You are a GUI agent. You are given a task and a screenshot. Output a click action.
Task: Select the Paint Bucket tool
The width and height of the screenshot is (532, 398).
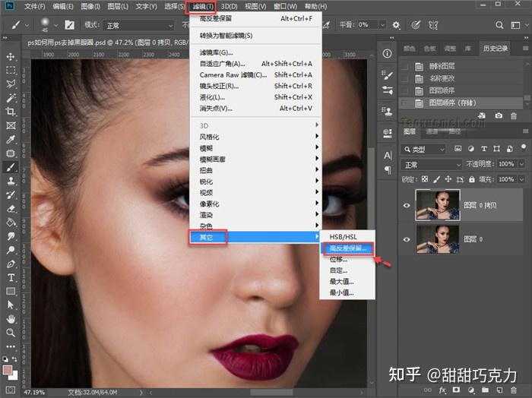(11, 223)
